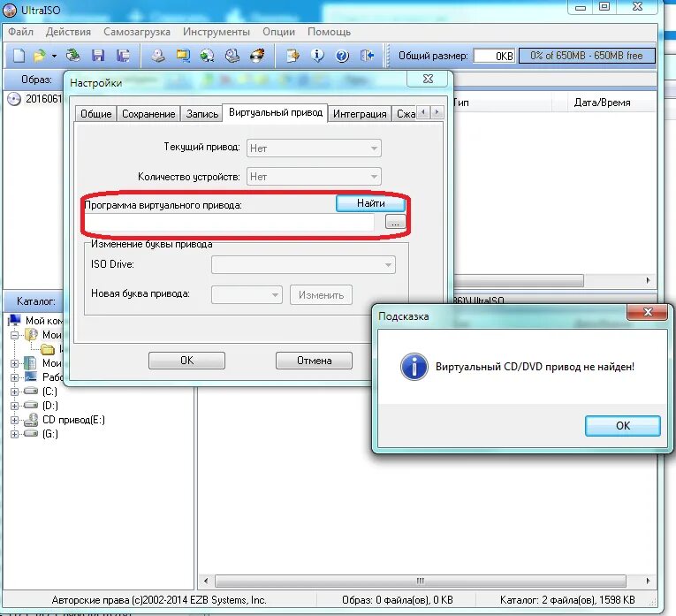This screenshot has height=616, width=676.
Task: Click the mount to virtual drive icon
Action: [232, 56]
